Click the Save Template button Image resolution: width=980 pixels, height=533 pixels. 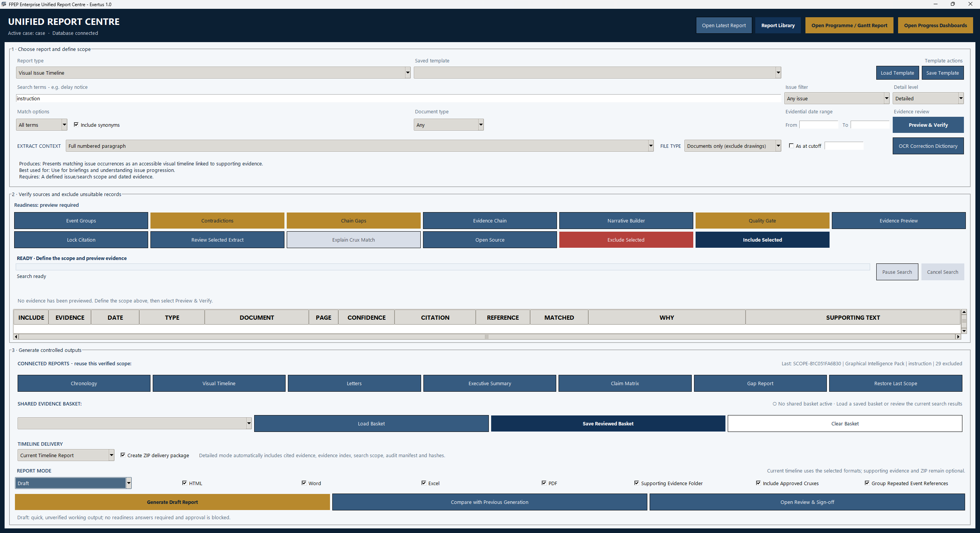(x=942, y=73)
